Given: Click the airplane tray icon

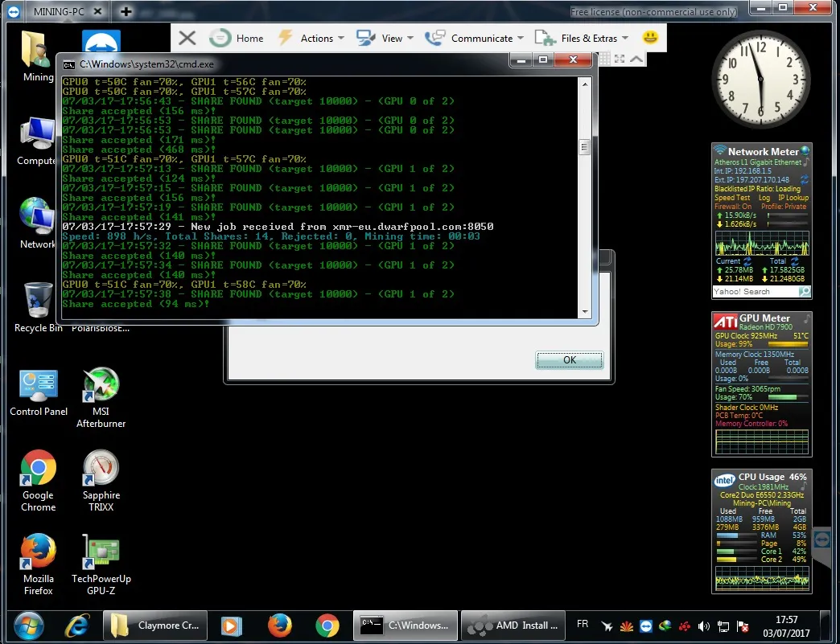Looking at the screenshot, I should pyautogui.click(x=607, y=626).
